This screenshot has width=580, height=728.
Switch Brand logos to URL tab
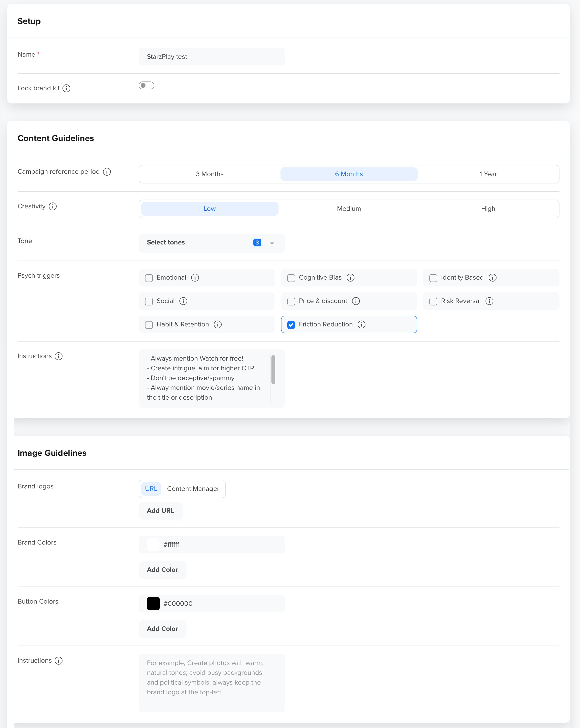[151, 489]
